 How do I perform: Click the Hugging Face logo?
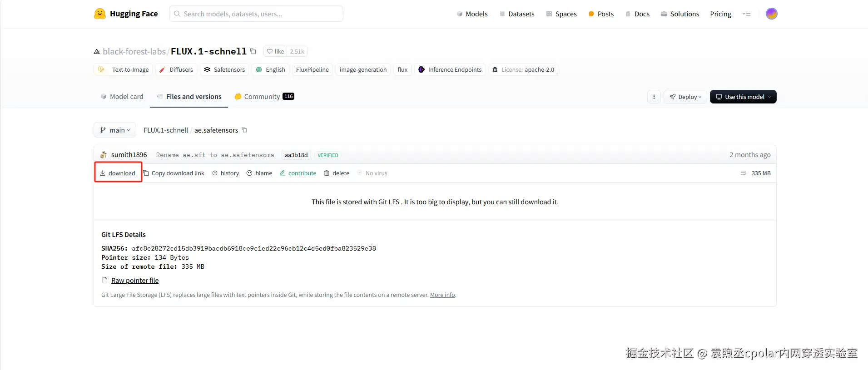[x=126, y=14]
